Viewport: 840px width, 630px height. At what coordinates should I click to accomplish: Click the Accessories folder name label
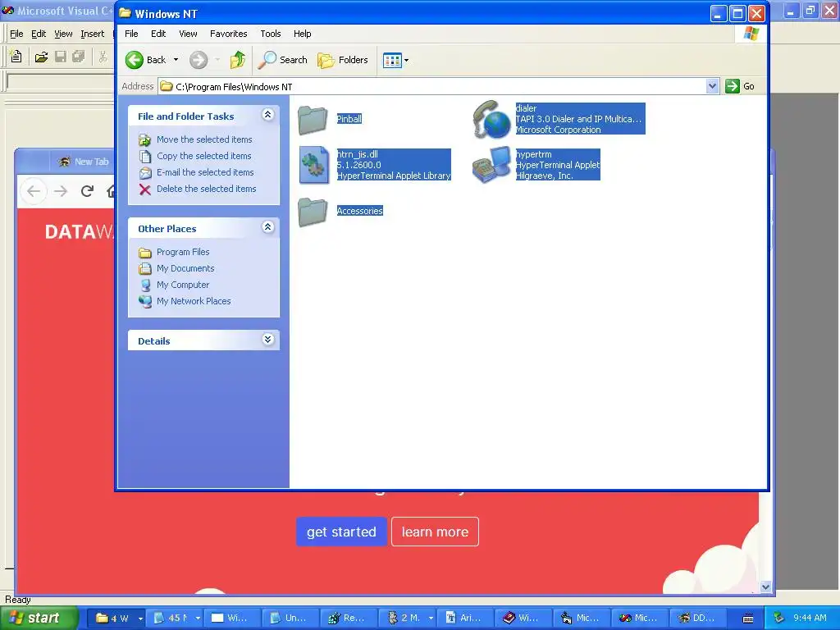point(359,211)
